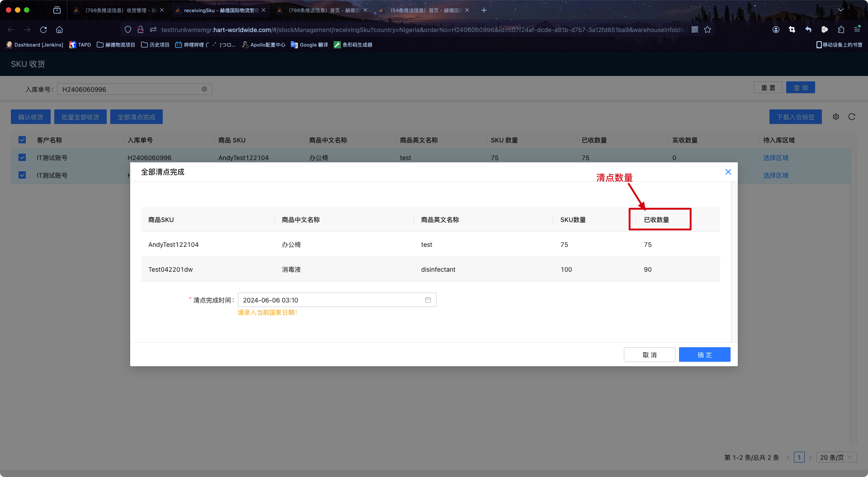868x477 pixels.
Task: Uncheck the first IT测试账号 row checkbox
Action: [22, 158]
